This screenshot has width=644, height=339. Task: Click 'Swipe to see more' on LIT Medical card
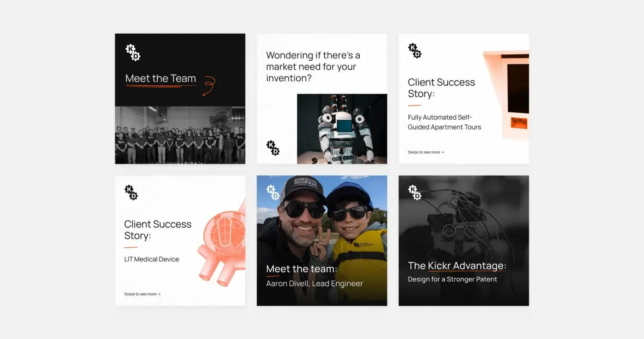click(x=142, y=294)
